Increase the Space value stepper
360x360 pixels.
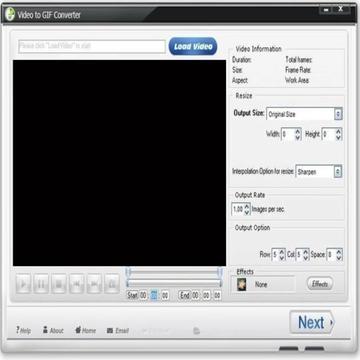339,252
